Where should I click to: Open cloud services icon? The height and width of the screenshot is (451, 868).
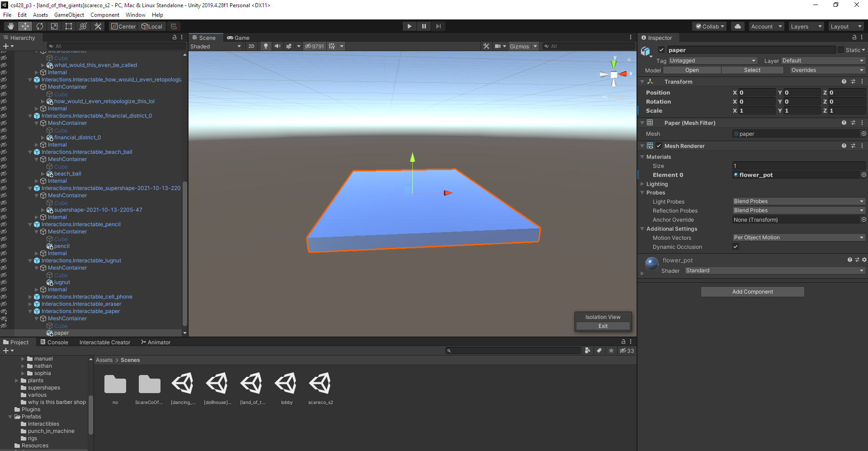tap(738, 26)
